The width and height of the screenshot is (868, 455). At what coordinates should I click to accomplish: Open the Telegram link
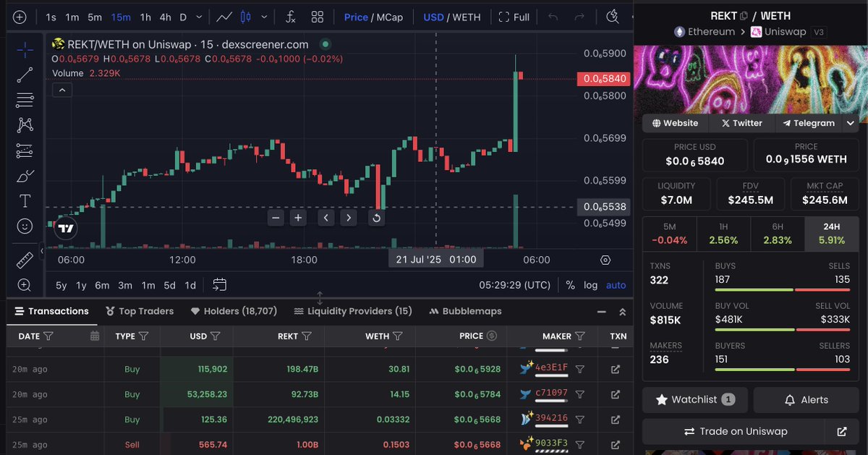pyautogui.click(x=808, y=123)
